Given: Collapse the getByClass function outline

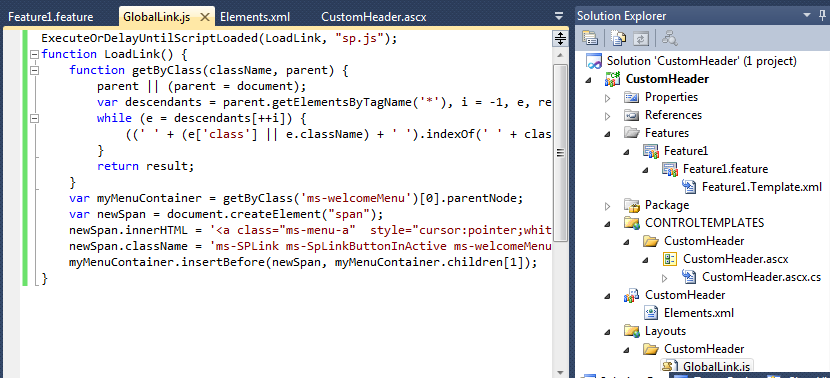Looking at the screenshot, I should [34, 70].
